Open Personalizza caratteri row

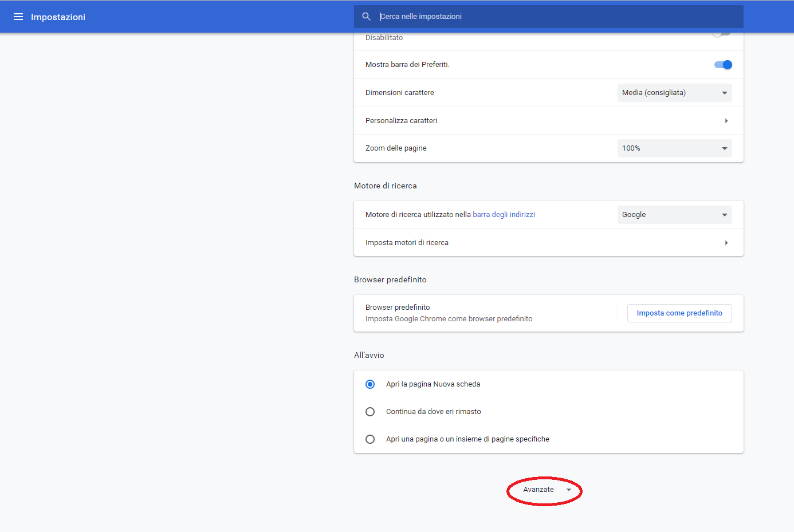tap(548, 121)
